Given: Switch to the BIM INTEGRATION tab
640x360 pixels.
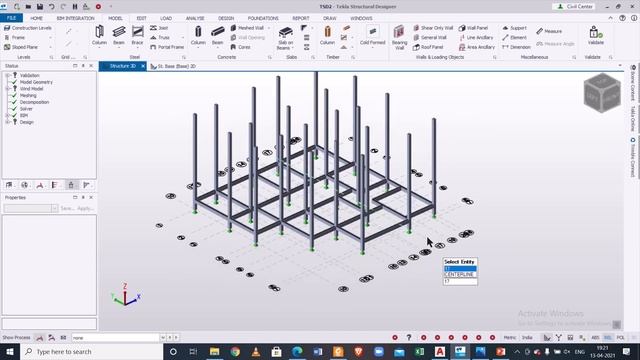Looking at the screenshot, I should [x=76, y=18].
